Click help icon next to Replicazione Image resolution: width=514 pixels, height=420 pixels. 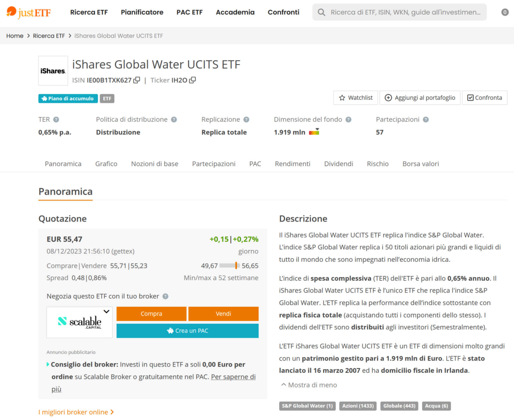246,119
